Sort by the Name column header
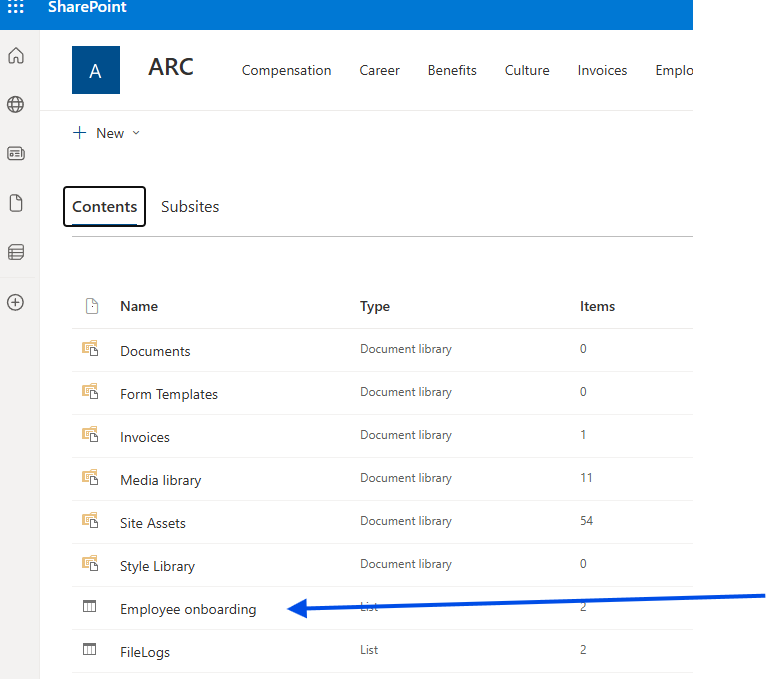Viewport: 766px width, 679px height. (x=139, y=306)
